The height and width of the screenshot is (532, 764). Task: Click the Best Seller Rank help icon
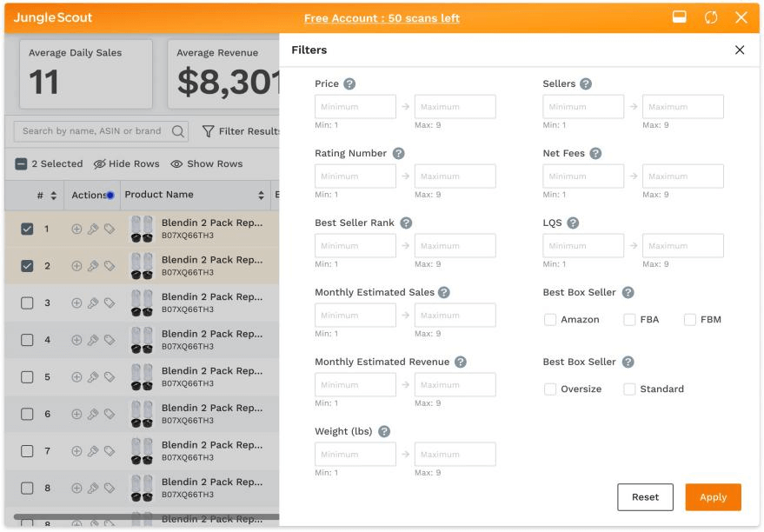click(406, 223)
